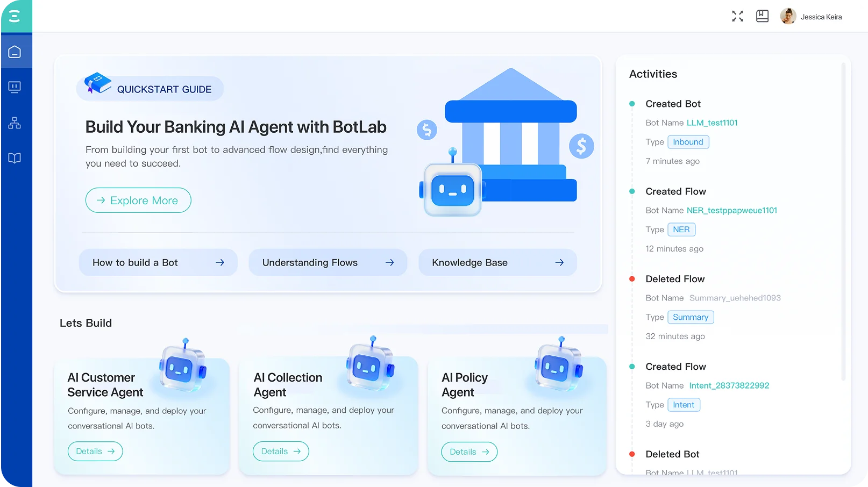Open the Knowledge Base guide
Viewport: 868px width, 487px height.
(497, 263)
